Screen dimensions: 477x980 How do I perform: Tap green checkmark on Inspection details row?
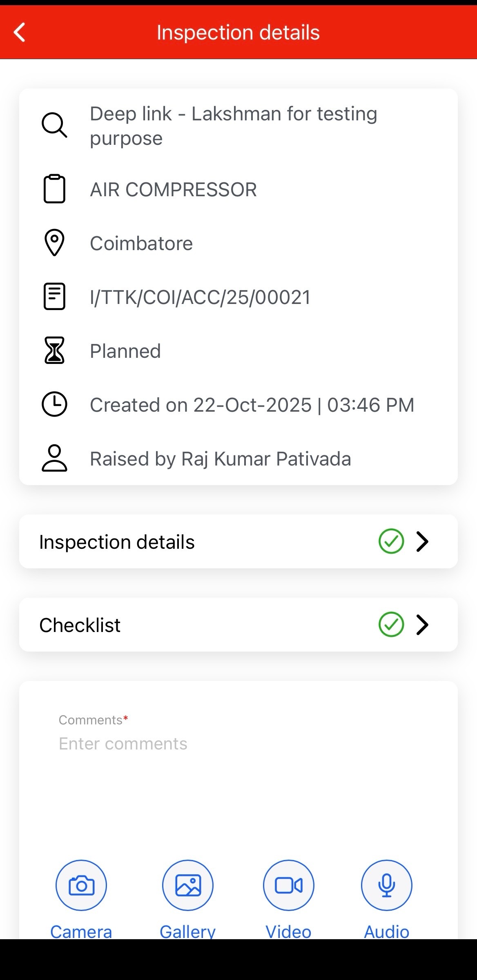coord(391,541)
